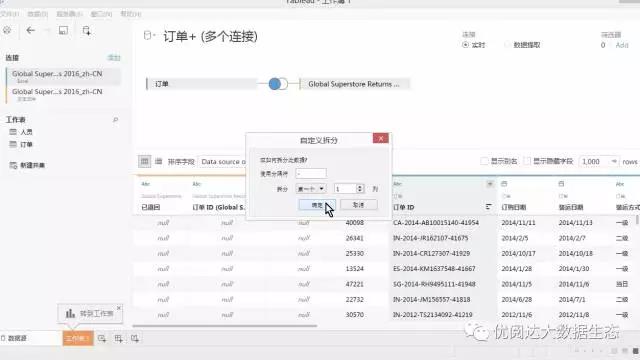This screenshot has height=360, width=640.
Task: Click the Tableau start page logo icon
Action: pos(7,30)
